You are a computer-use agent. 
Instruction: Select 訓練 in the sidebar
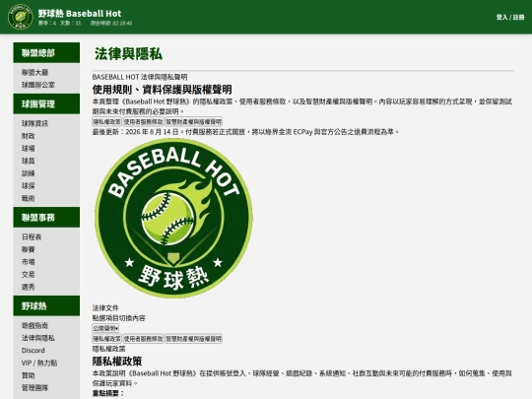pyautogui.click(x=29, y=173)
